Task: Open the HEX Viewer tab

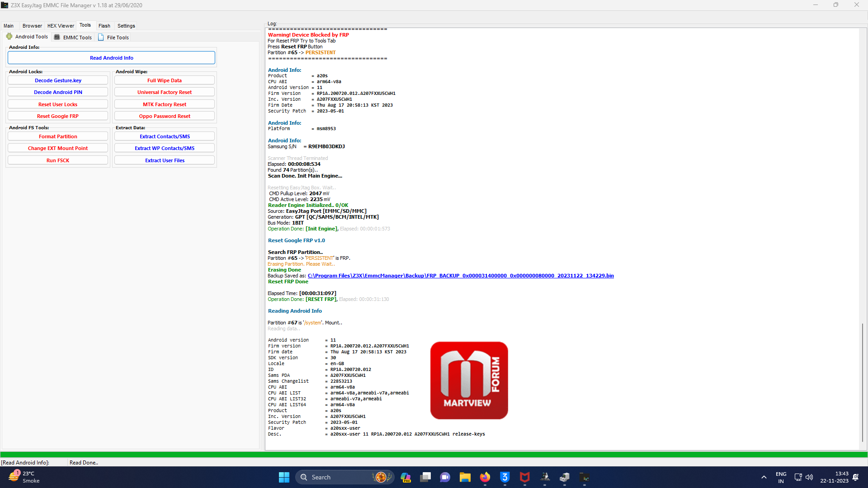Action: (61, 26)
